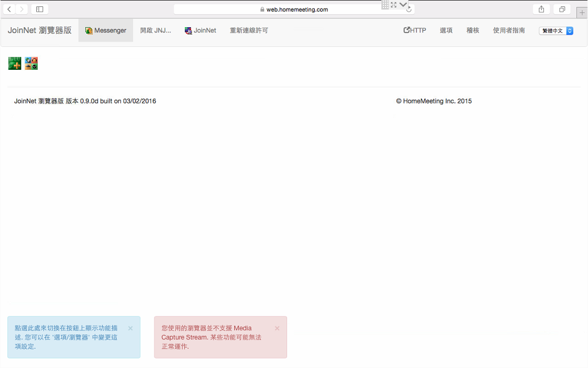Go forward with Safari forward arrow
Image resolution: width=588 pixels, height=368 pixels.
pyautogui.click(x=22, y=9)
